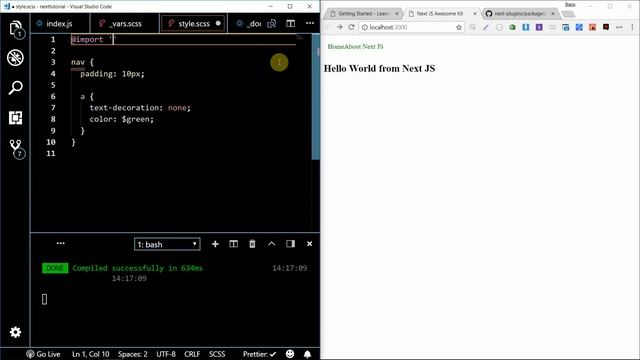Click the red extension icon in Chrome
Viewport: 640px width, 360px height.
tap(592, 27)
